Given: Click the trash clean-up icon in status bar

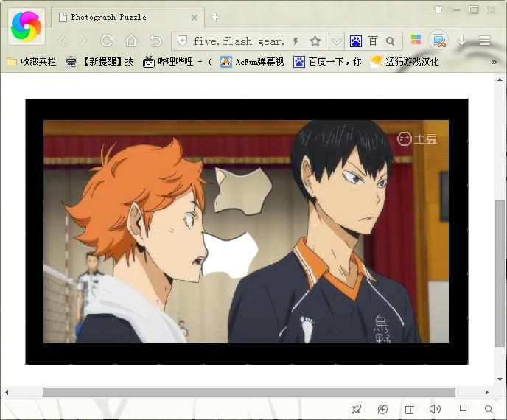Looking at the screenshot, I should pyautogui.click(x=410, y=409).
